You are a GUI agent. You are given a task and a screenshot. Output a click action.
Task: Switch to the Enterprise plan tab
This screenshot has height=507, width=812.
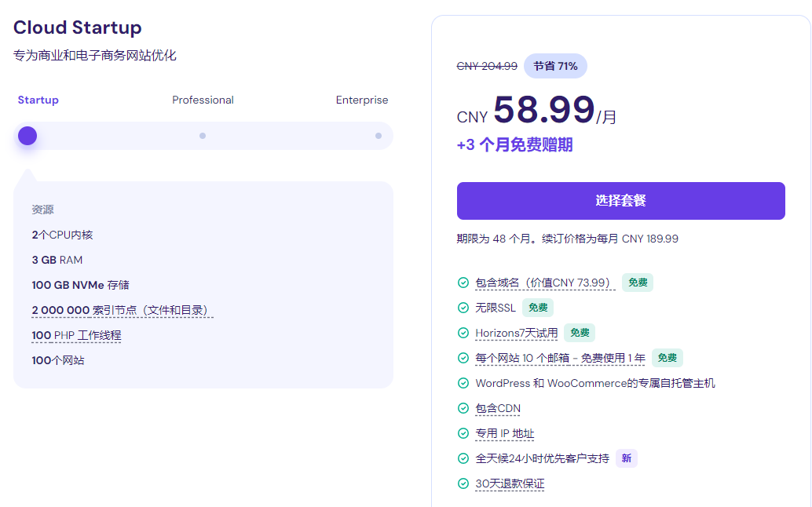[362, 100]
